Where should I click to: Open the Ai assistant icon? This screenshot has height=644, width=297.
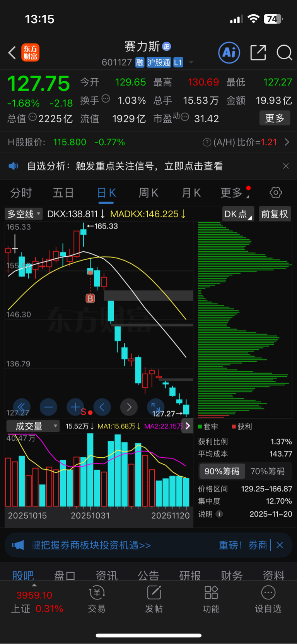pos(229,52)
